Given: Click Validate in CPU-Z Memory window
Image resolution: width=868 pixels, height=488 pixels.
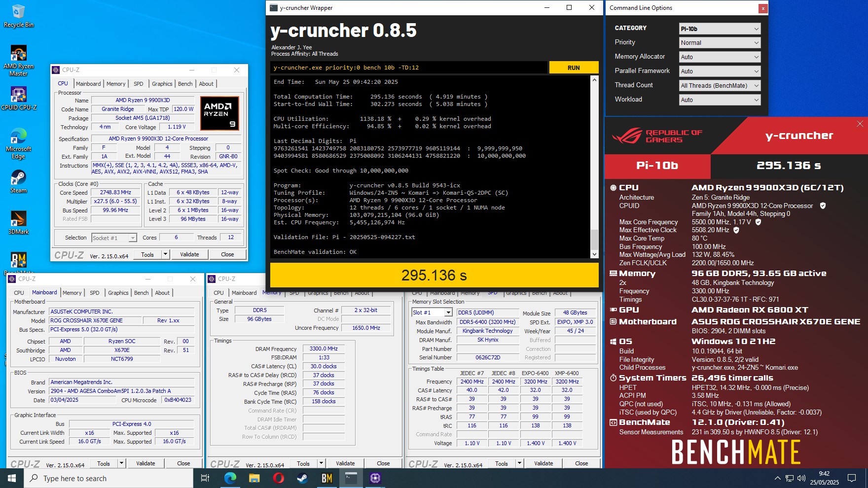Looking at the screenshot, I should coord(345,463).
